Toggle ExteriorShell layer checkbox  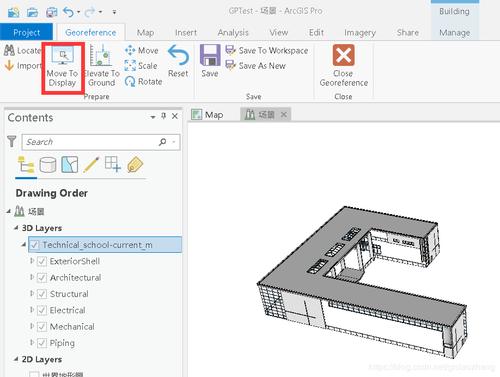[x=42, y=261]
